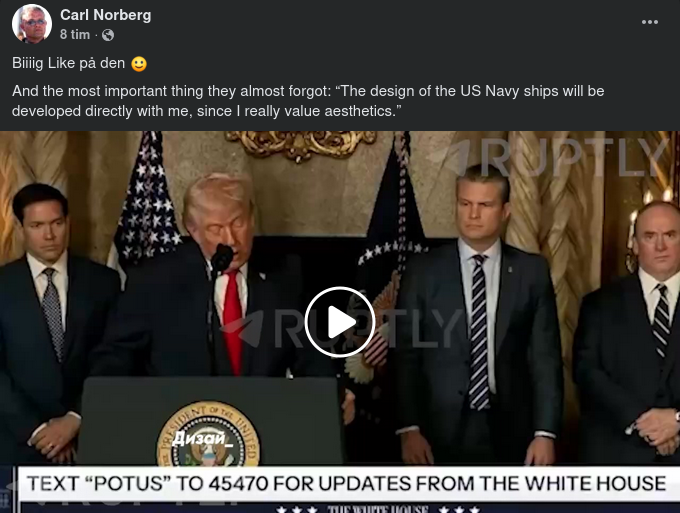Screen dimensions: 680x513
Task: Click the gold ornament above the speaker
Action: [x=300, y=145]
